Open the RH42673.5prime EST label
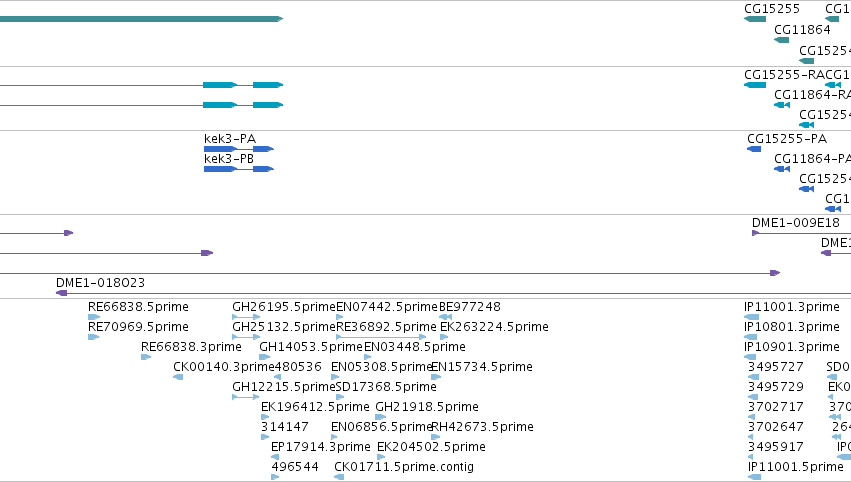851x482 pixels. click(482, 427)
